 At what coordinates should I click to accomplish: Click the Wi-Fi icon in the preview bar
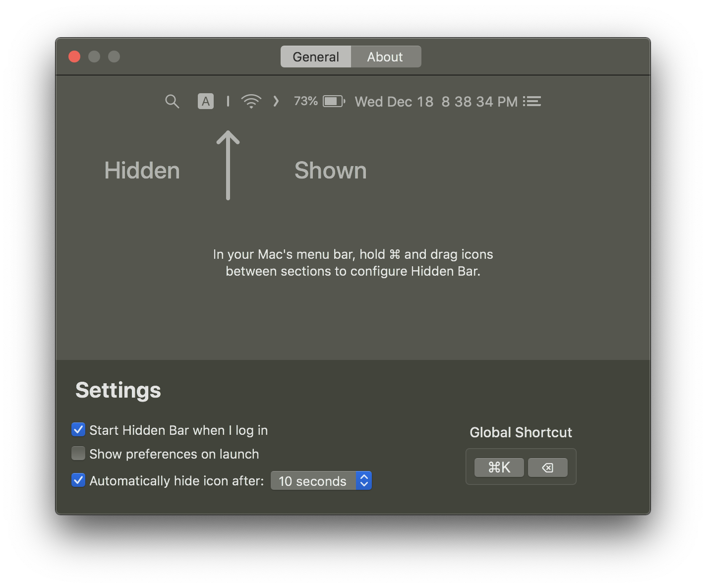pyautogui.click(x=251, y=101)
